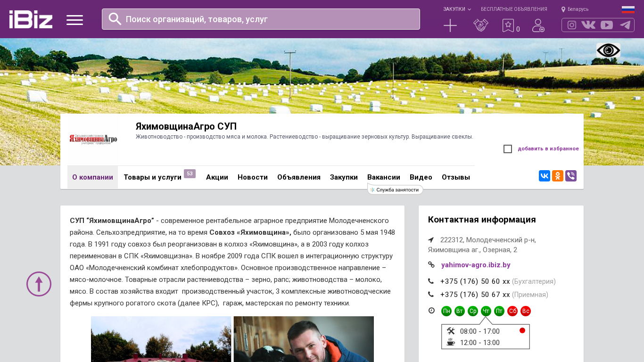
Task: Click the working hours clock icon
Action: [x=431, y=310]
